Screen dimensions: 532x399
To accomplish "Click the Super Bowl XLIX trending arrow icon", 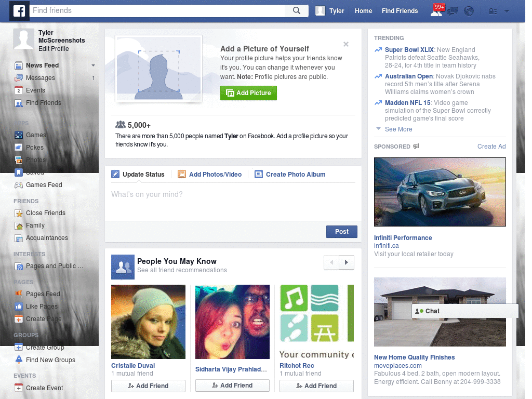I will click(378, 50).
